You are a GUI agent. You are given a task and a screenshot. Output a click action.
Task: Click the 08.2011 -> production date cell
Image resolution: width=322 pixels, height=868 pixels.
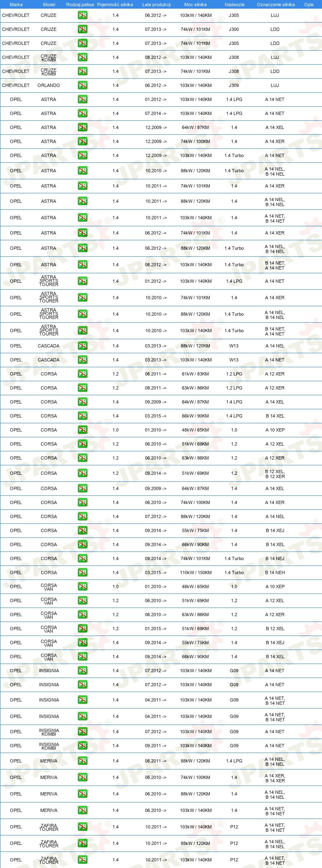coord(156,388)
